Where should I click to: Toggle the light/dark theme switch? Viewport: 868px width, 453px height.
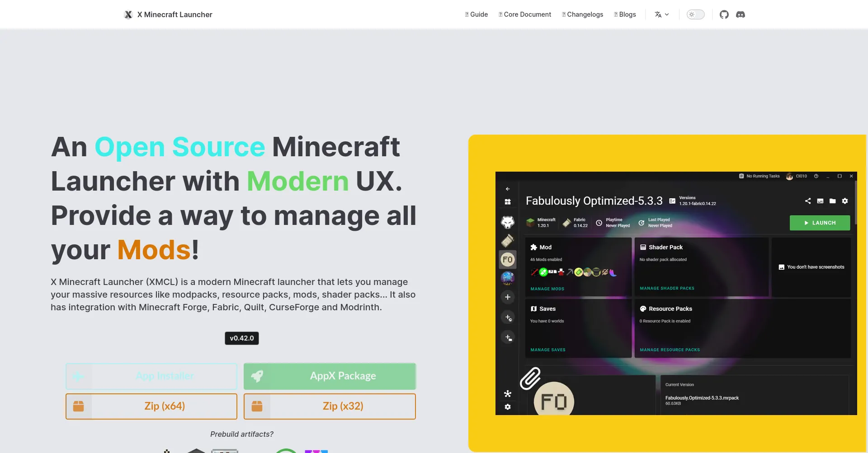(x=695, y=14)
